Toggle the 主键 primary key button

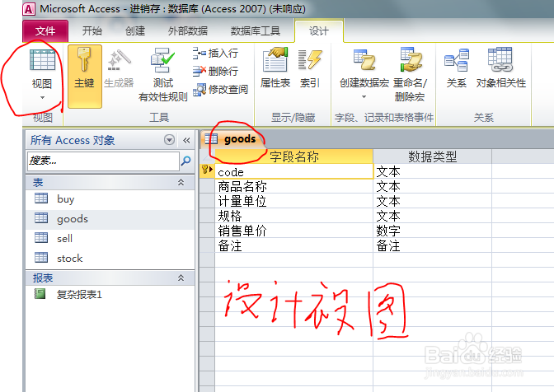(84, 77)
